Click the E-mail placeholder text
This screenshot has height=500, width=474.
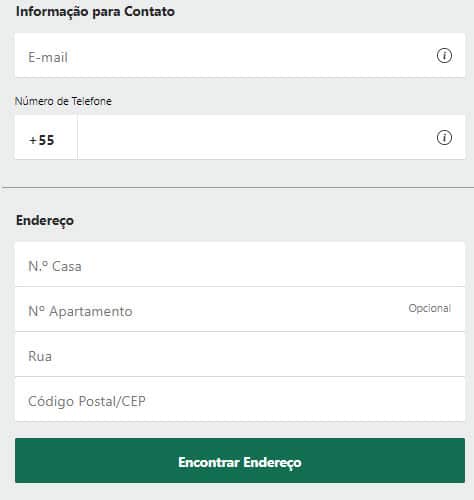click(x=48, y=57)
